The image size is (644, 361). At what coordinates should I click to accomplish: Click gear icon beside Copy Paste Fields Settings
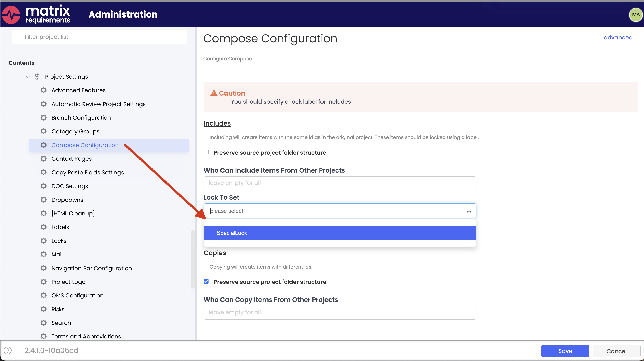(x=43, y=172)
